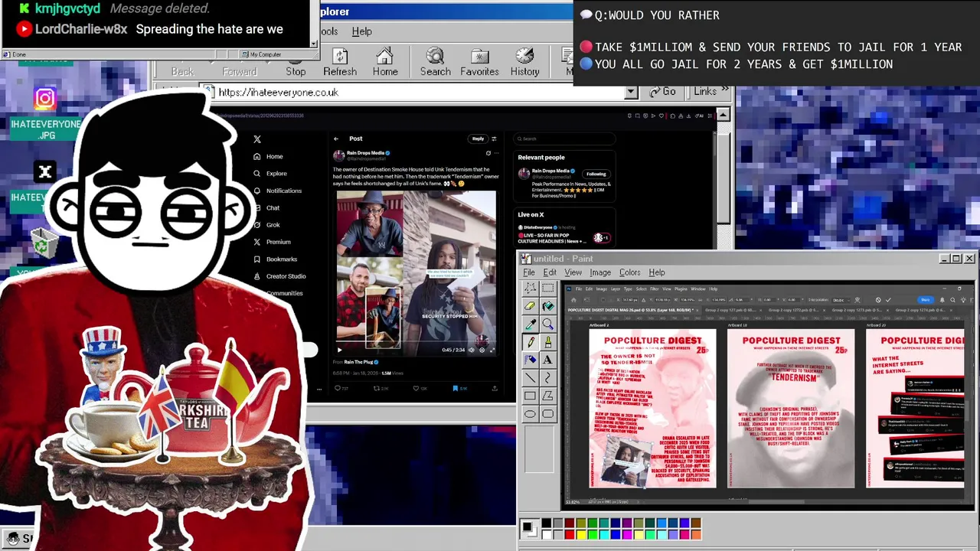Click the Explorer scrollbar up arrow
This screenshot has width=980, height=551.
click(x=724, y=116)
